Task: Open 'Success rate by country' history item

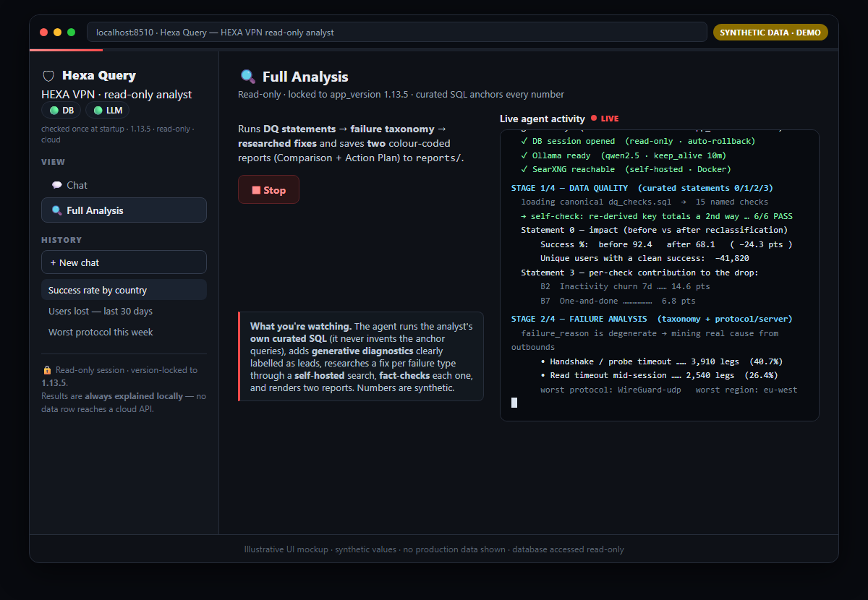Action: (x=124, y=290)
